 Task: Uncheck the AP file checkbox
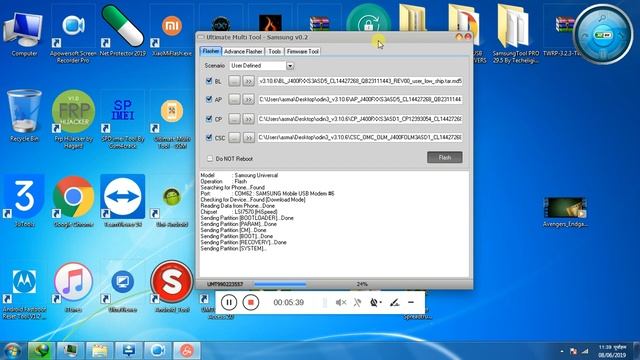(x=209, y=99)
